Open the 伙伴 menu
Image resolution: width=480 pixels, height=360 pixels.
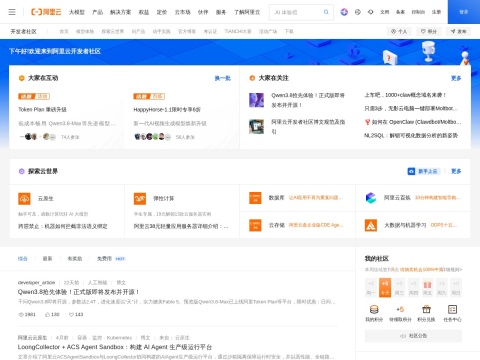tap(203, 12)
